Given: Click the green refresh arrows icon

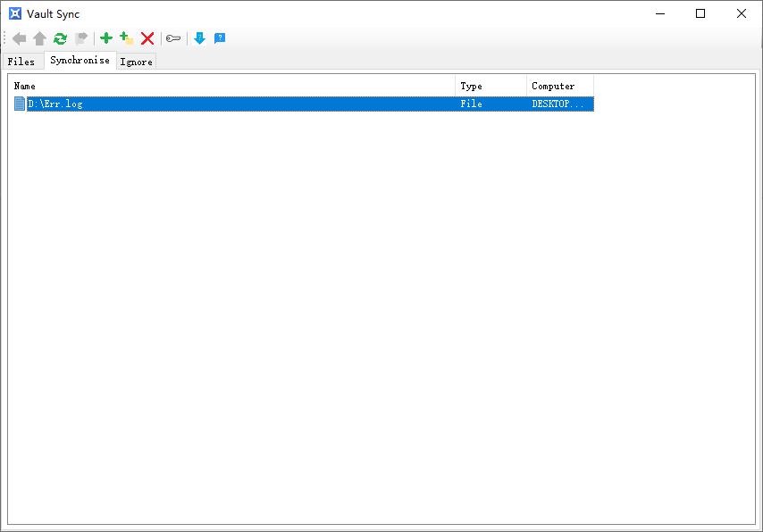Looking at the screenshot, I should (61, 38).
